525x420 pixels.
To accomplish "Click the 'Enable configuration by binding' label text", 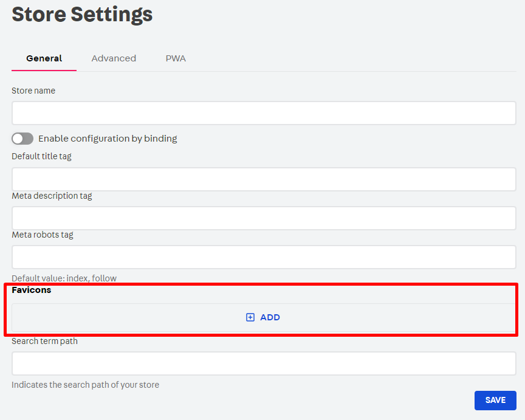I will click(108, 139).
